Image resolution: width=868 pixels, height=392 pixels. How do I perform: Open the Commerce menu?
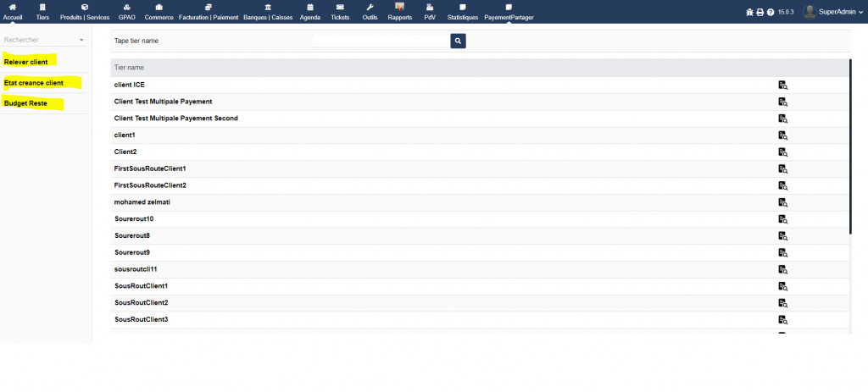(159, 12)
